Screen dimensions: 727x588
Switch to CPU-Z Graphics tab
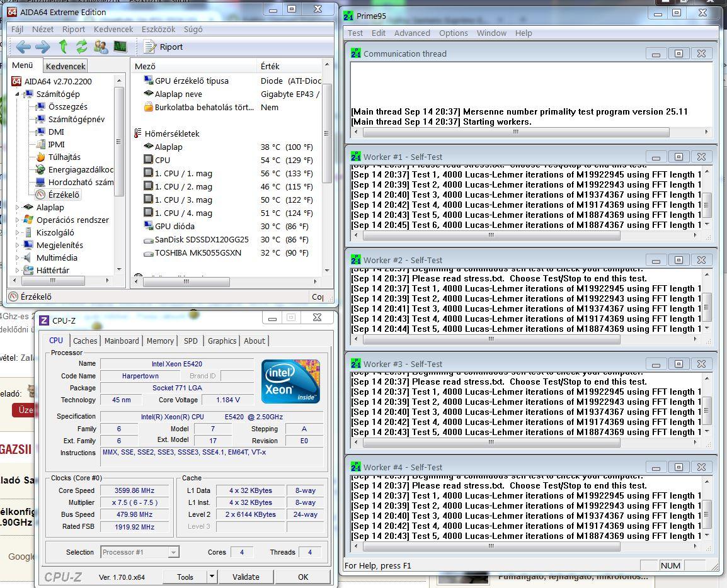222,341
